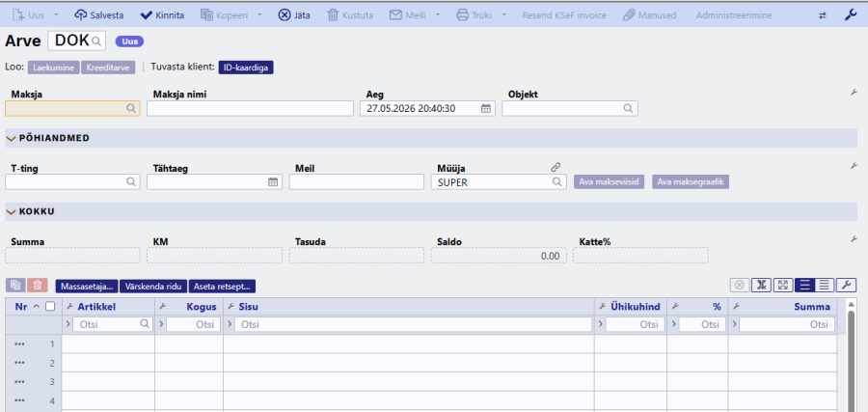Open the Tähtaeg calendar picker icon
Screen dimensions: 868x412
tap(273, 181)
